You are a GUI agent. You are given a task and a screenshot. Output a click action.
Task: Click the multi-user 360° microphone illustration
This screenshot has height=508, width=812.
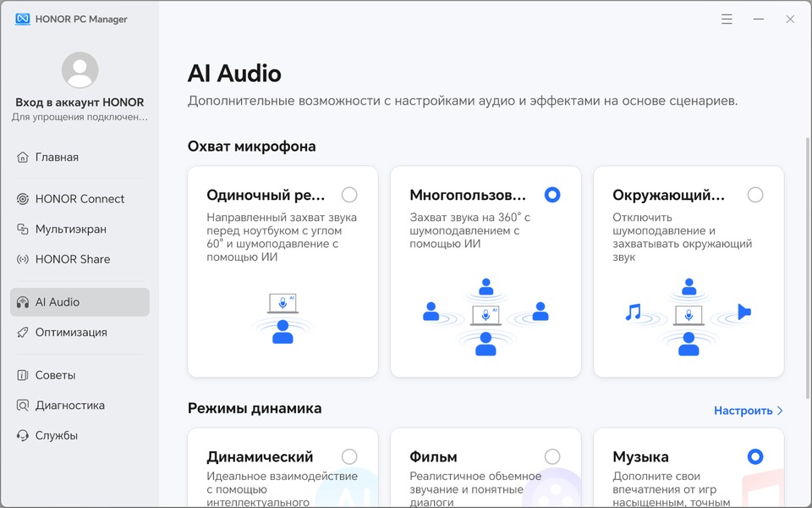pyautogui.click(x=486, y=317)
